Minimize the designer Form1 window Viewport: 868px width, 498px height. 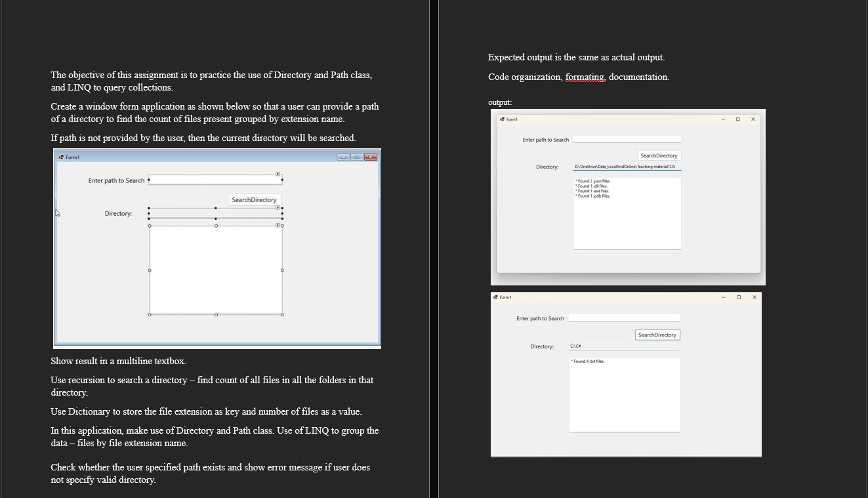343,157
